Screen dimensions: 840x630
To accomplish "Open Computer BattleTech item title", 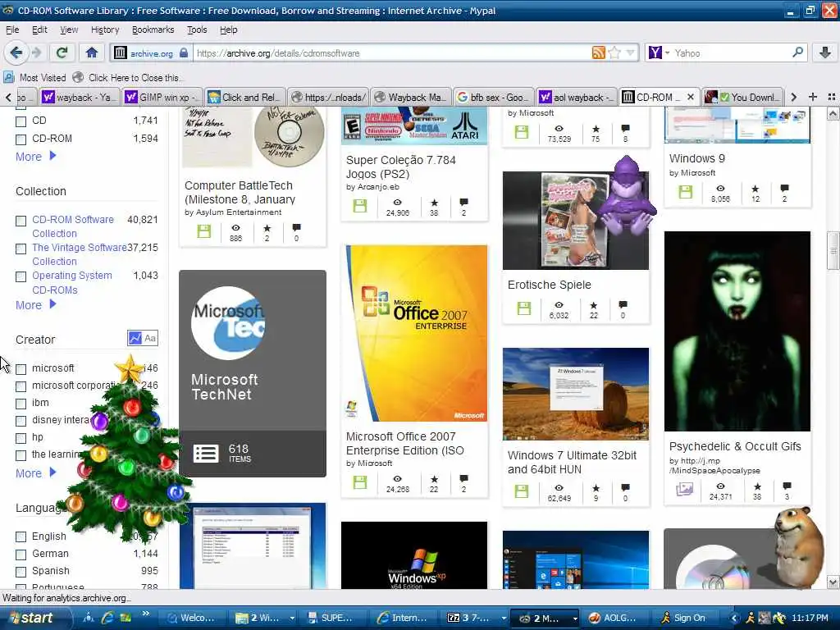I will (240, 192).
